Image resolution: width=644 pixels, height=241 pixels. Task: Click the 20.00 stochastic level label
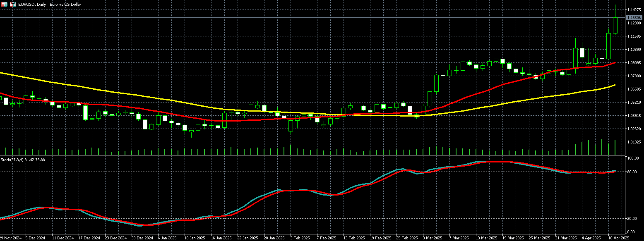click(632, 219)
